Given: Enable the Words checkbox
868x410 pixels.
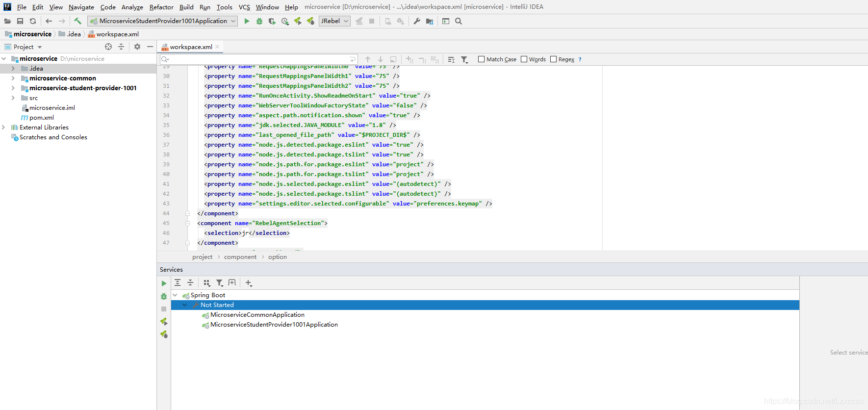Looking at the screenshot, I should pyautogui.click(x=524, y=59).
